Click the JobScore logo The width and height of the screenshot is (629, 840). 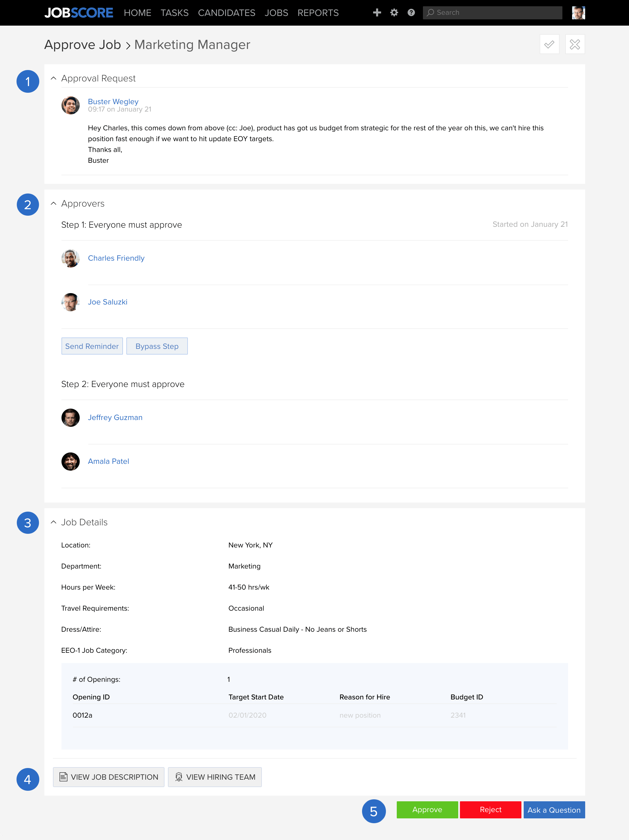coord(79,13)
